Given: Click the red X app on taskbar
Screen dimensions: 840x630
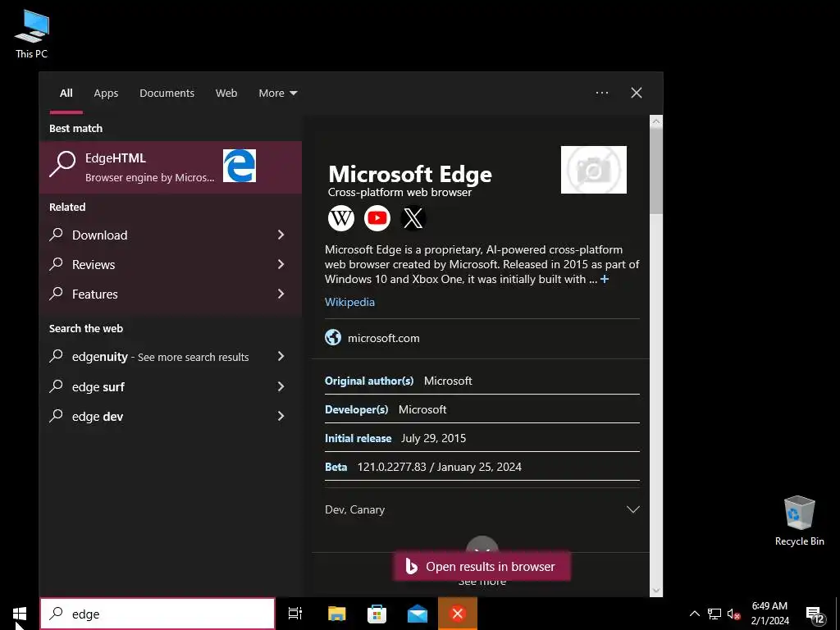Looking at the screenshot, I should coord(458,614).
